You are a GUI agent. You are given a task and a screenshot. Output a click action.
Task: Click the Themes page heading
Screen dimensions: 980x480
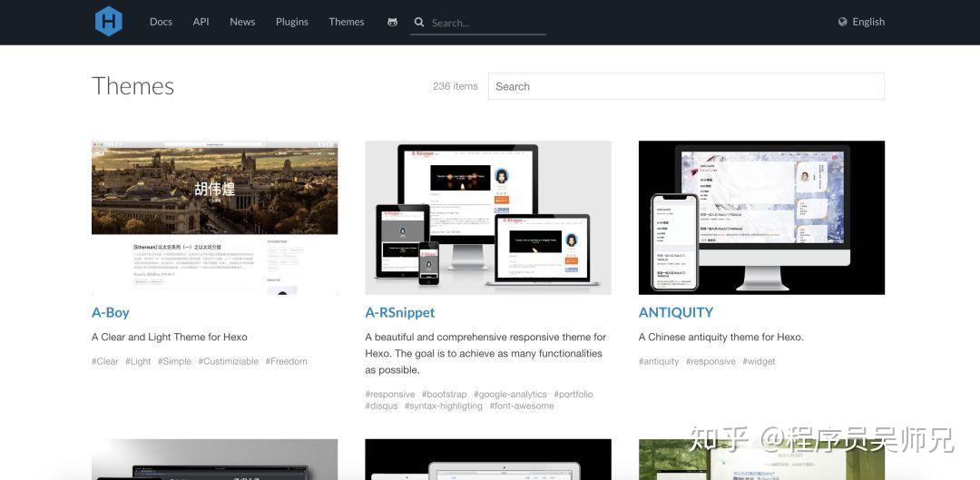133,86
